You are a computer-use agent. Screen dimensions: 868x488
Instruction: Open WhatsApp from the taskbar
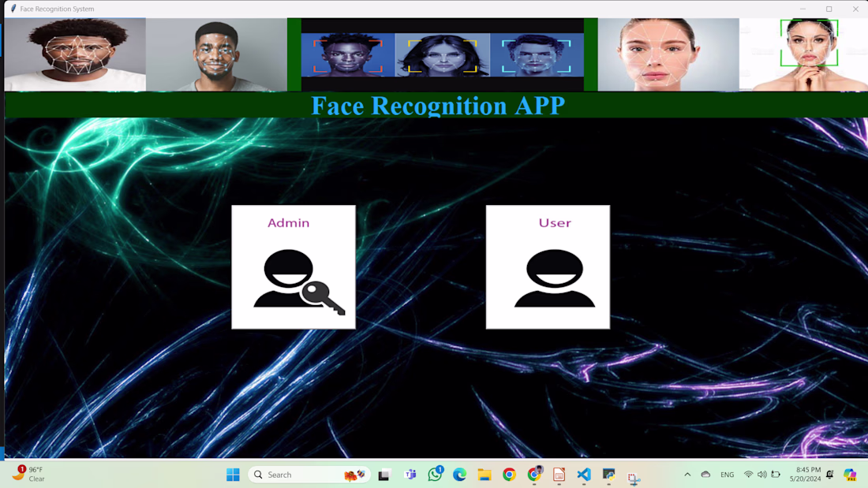pyautogui.click(x=435, y=474)
